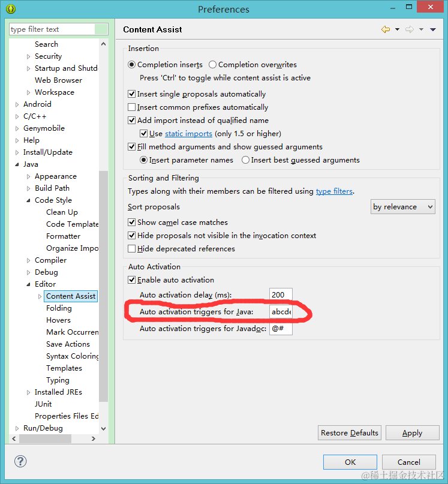This screenshot has height=484, width=448.
Task: Click the tree horizontal scrollbar thumb
Action: coord(45,438)
